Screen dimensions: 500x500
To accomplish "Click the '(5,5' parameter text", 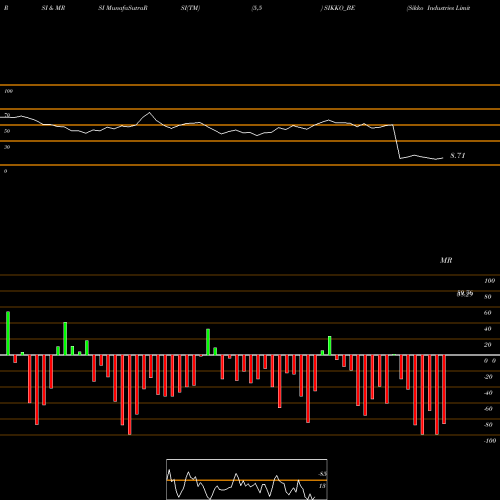I will [x=257, y=8].
